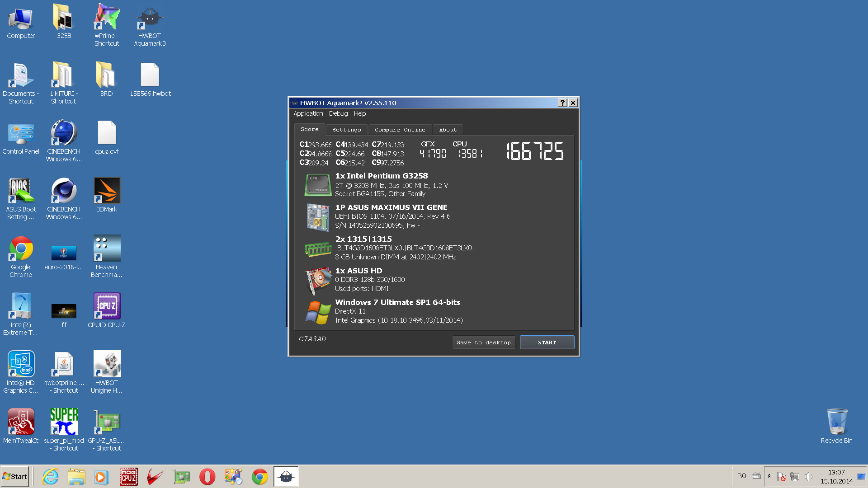The width and height of the screenshot is (868, 488).
Task: Open the Documents shortcut
Action: coord(21,83)
